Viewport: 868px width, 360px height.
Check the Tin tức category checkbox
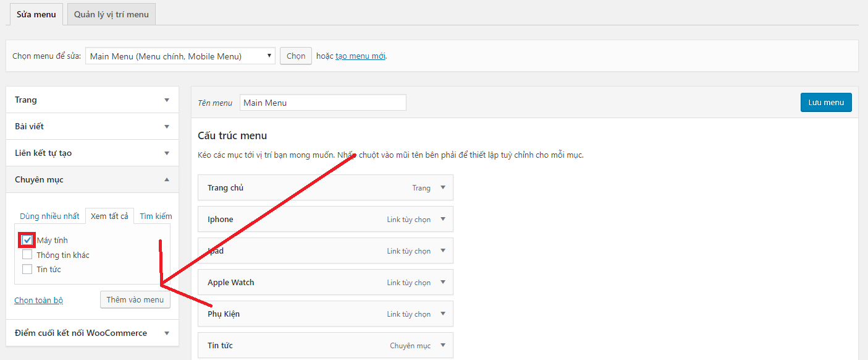point(27,269)
